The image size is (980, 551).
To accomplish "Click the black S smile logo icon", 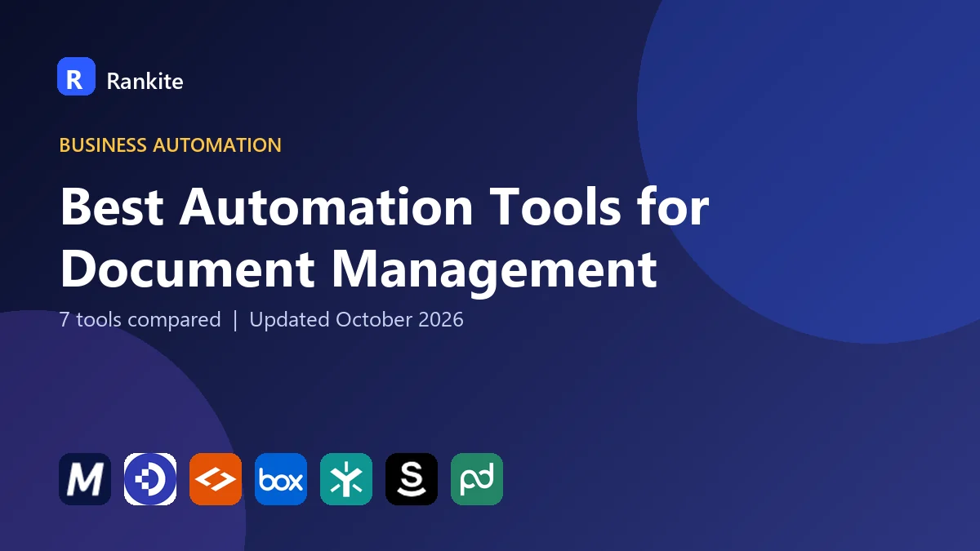I will point(412,479).
